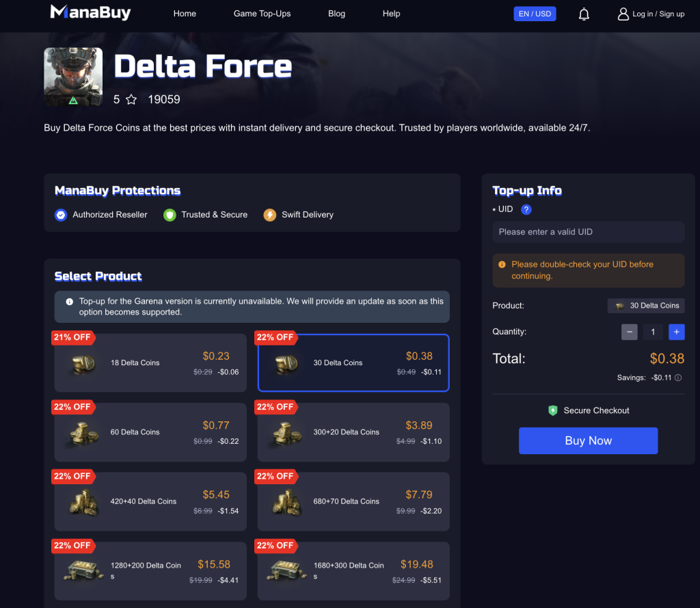Click the ManaBuy Protections heading
The height and width of the screenshot is (608, 700).
(x=118, y=191)
